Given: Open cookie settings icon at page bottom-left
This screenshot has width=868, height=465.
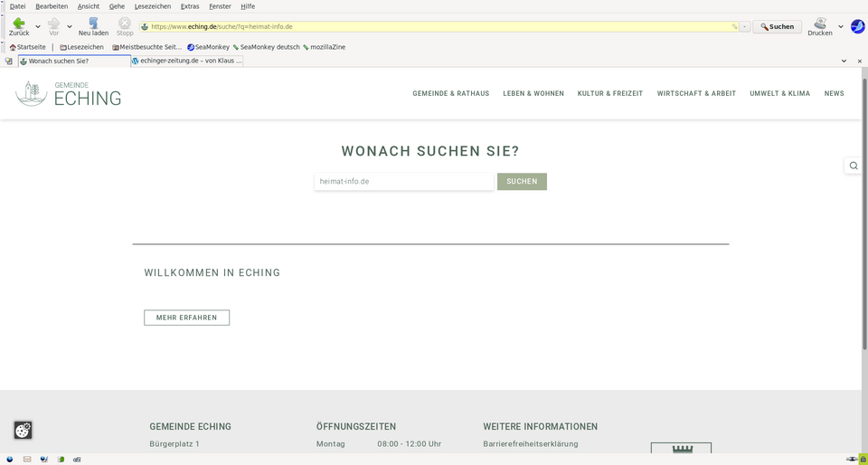Looking at the screenshot, I should coord(23,430).
